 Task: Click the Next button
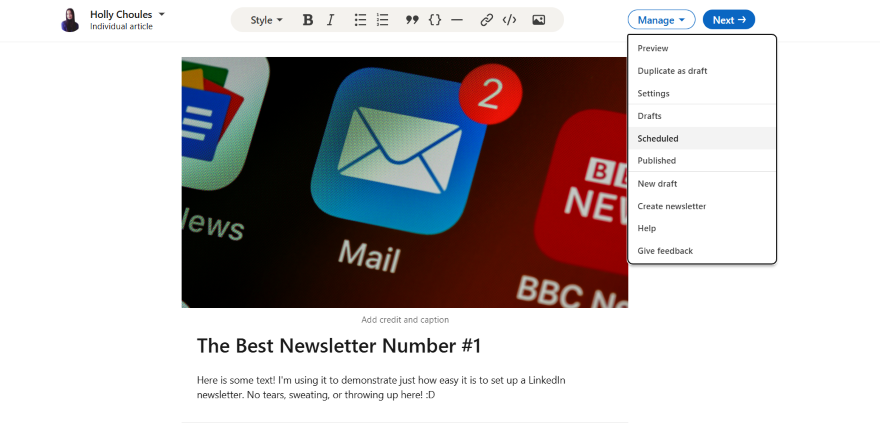pyautogui.click(x=729, y=20)
